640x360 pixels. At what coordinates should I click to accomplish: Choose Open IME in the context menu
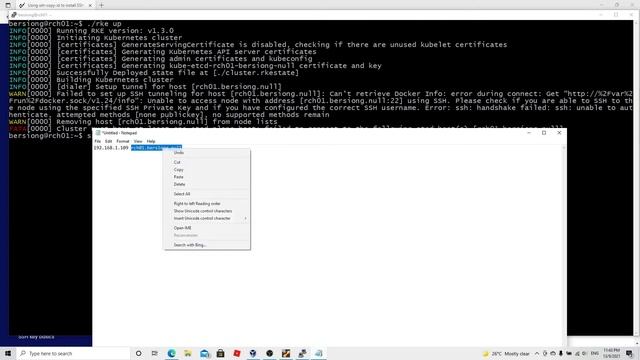click(x=207, y=228)
